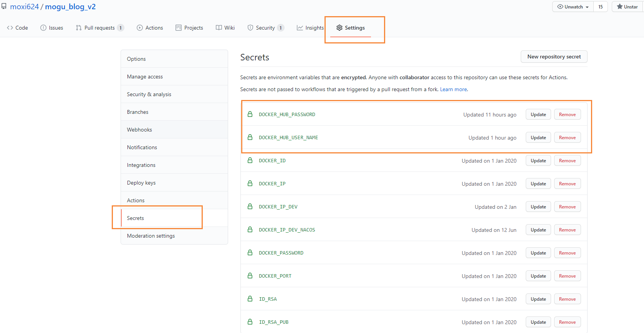Open moxi624 user profile link

coord(24,7)
